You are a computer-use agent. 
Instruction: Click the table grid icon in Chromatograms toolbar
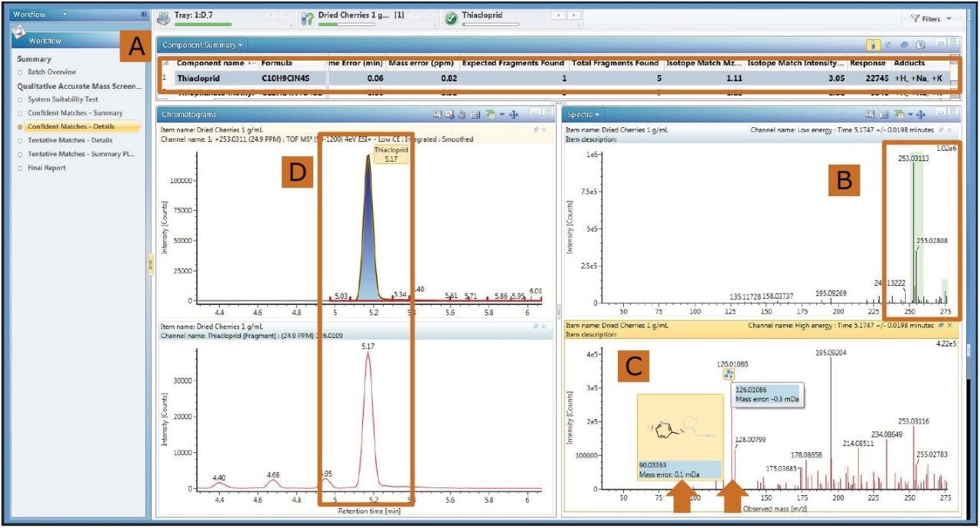pos(475,114)
